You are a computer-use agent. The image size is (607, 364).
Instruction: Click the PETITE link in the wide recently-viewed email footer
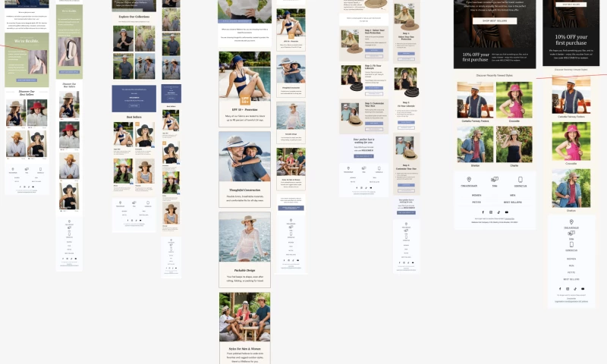click(x=476, y=202)
